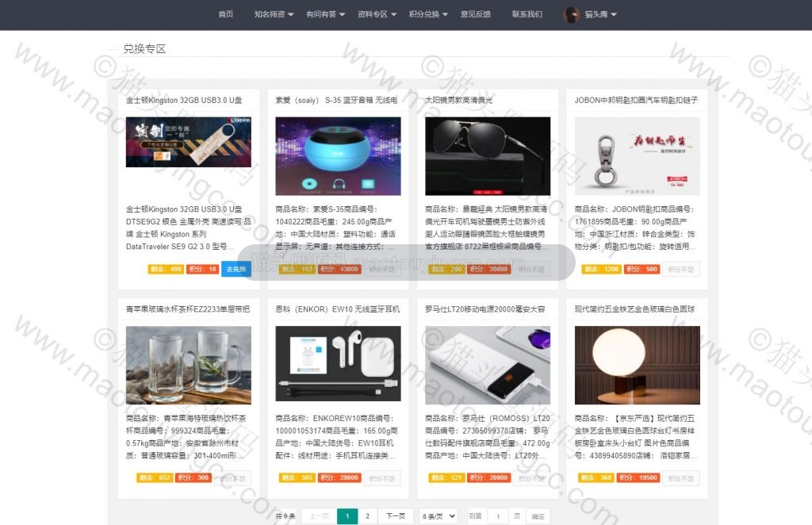The width and height of the screenshot is (812, 525).
Task: Click 积分不足 button on 青苹果 cup card
Action: click(x=232, y=478)
